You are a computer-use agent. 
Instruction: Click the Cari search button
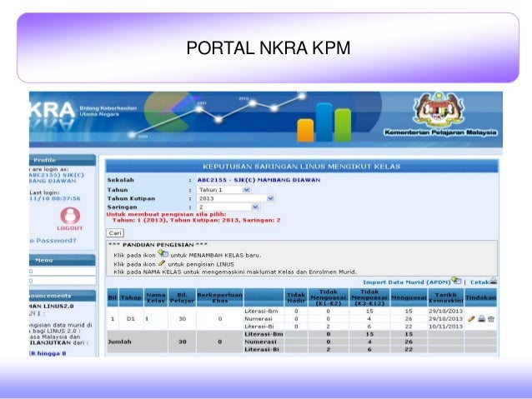[x=115, y=233]
